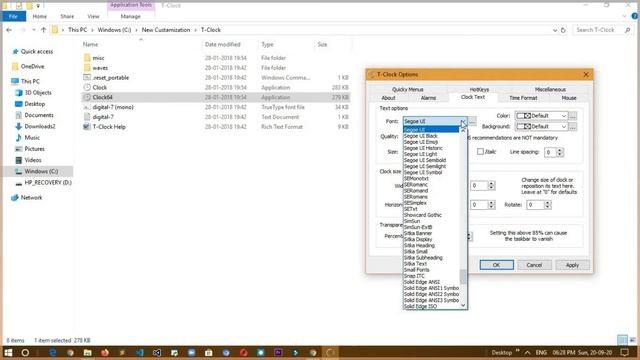Switch to large icons view button

tap(633, 340)
